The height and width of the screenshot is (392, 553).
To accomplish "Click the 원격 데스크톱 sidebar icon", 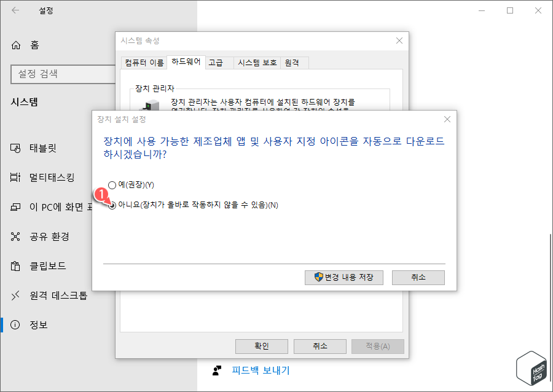I will (15, 296).
